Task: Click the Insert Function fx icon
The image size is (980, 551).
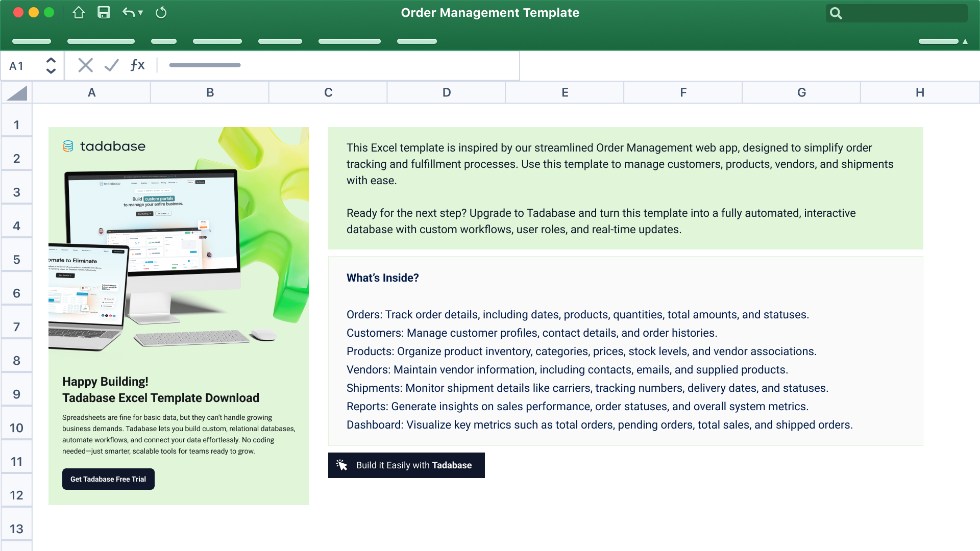Action: [137, 65]
